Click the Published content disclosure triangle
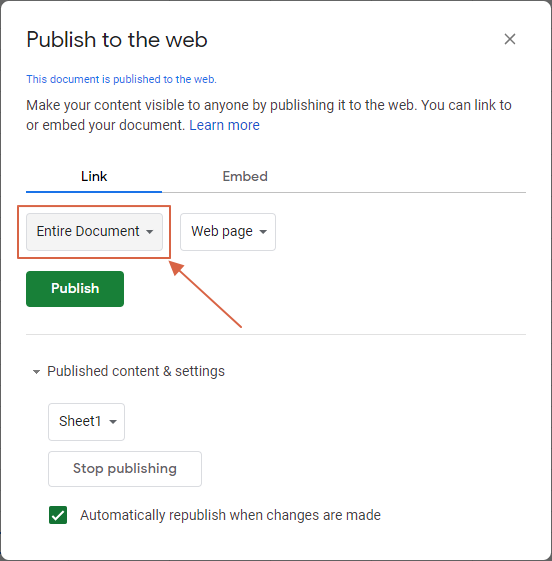This screenshot has width=552, height=561. [36, 372]
